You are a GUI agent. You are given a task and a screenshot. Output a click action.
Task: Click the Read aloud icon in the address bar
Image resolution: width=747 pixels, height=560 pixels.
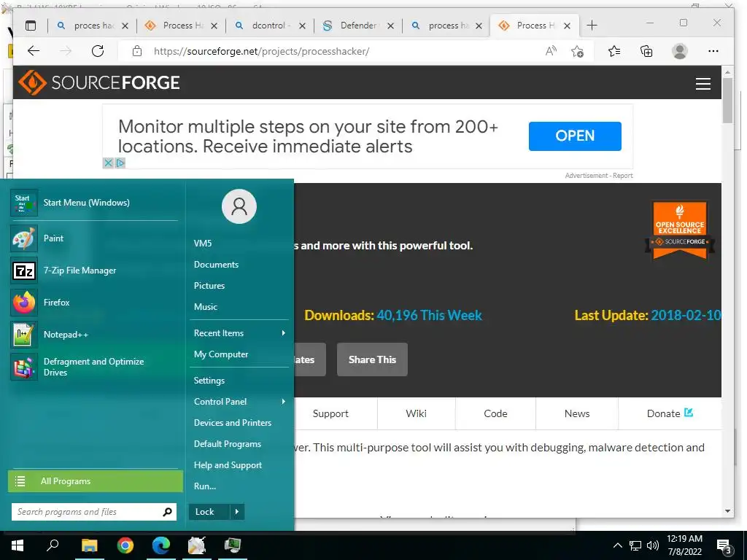(x=551, y=51)
